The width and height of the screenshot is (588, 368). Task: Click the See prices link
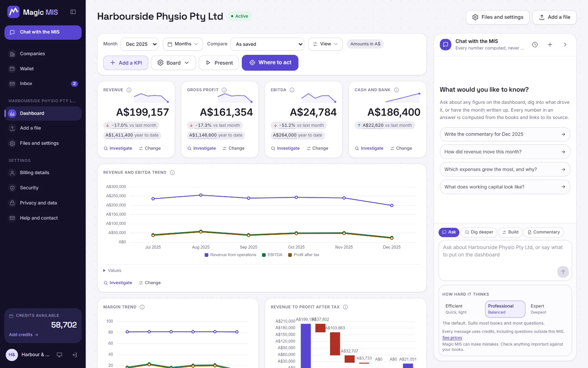452,338
